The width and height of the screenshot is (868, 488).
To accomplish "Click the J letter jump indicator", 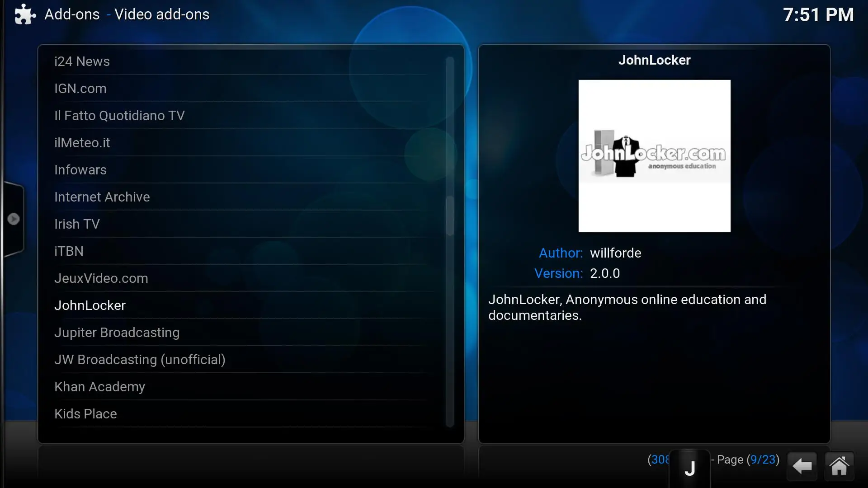I will [689, 469].
